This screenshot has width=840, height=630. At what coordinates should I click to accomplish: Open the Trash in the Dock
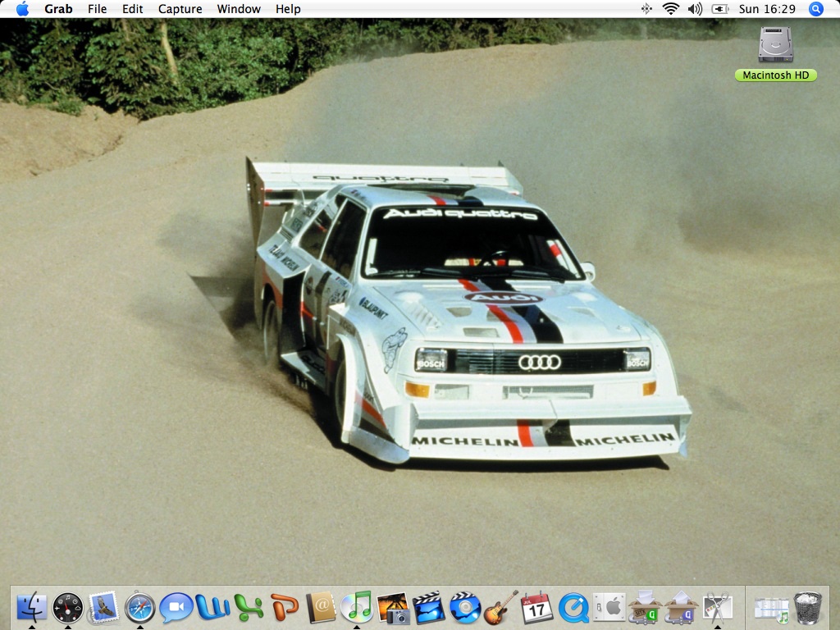pos(807,608)
